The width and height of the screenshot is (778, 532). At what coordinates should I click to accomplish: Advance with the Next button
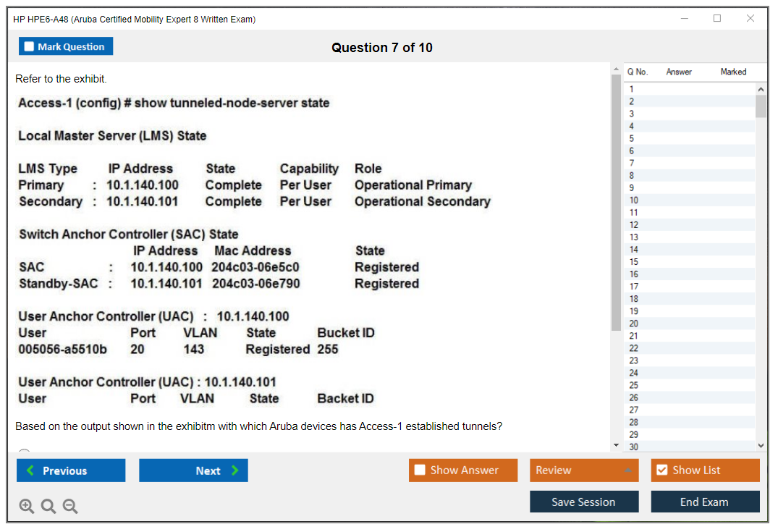(x=193, y=470)
